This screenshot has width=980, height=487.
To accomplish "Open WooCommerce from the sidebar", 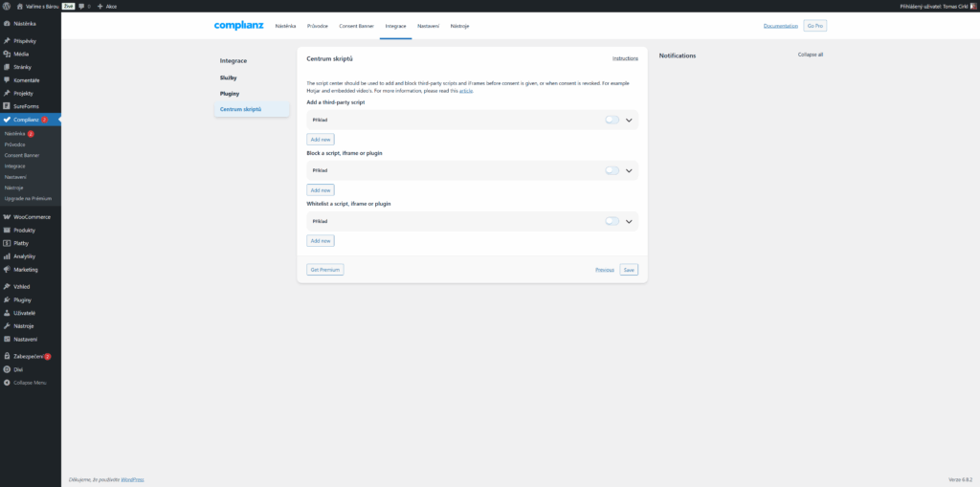I will (x=32, y=217).
